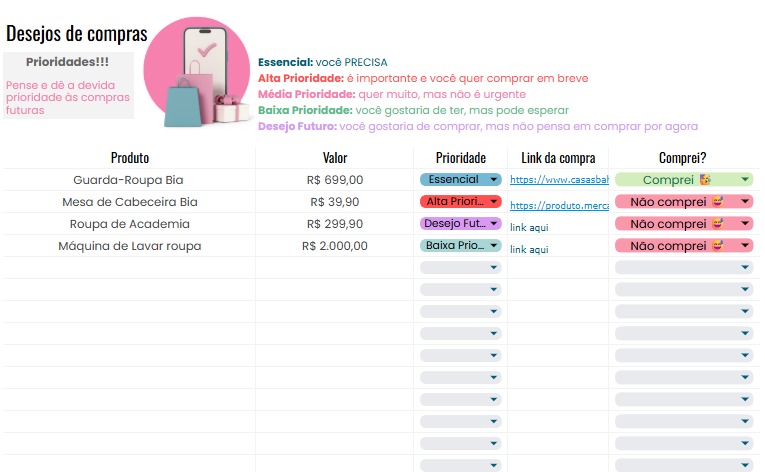Click 'link aqui' for Máquina de Lavar roupa
Screen dimensions: 765x472
tap(529, 250)
